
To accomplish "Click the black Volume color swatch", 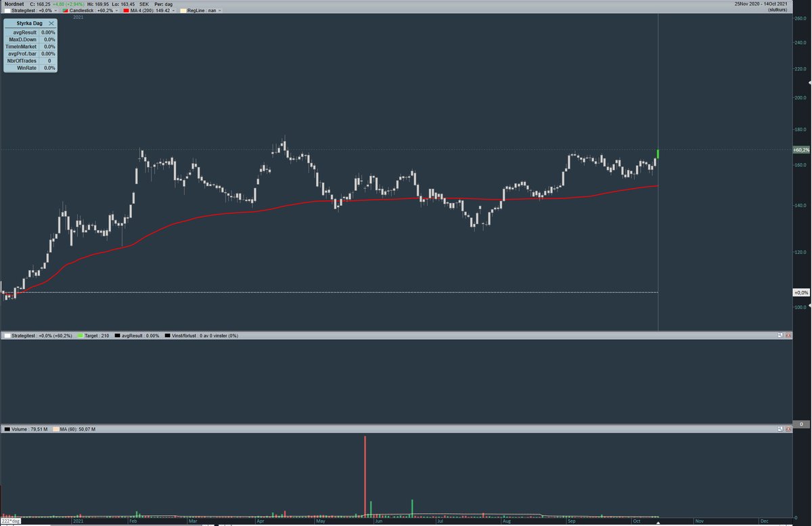I will [x=7, y=429].
